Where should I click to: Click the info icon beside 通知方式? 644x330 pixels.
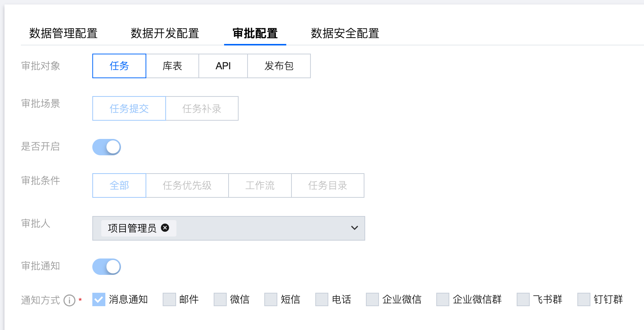(70, 300)
